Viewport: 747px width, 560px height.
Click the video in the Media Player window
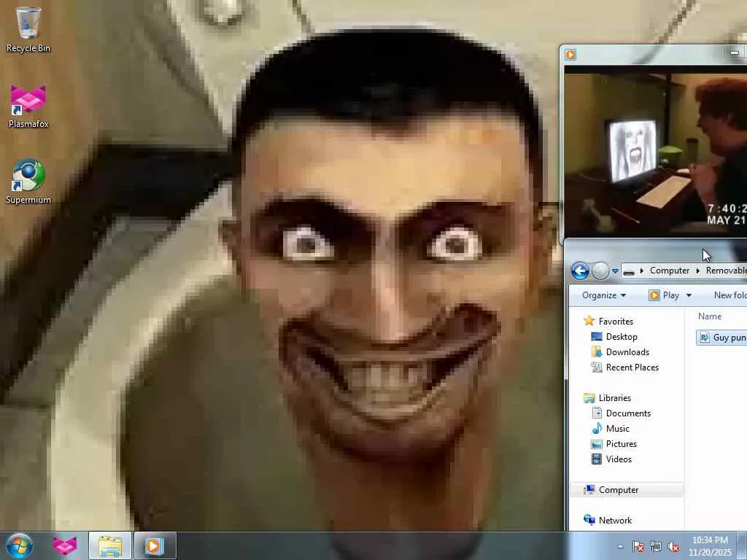656,152
